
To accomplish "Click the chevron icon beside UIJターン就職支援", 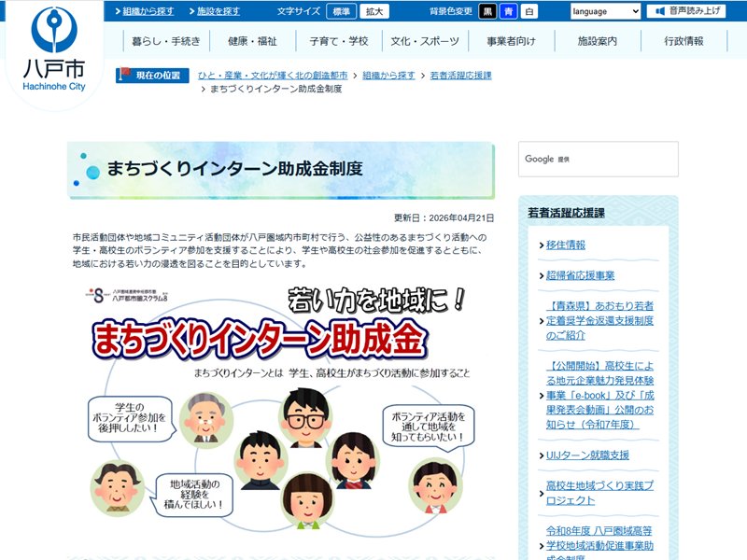I will tap(542, 455).
